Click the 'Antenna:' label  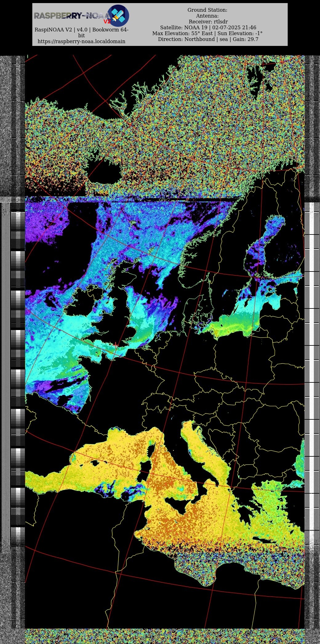click(207, 16)
